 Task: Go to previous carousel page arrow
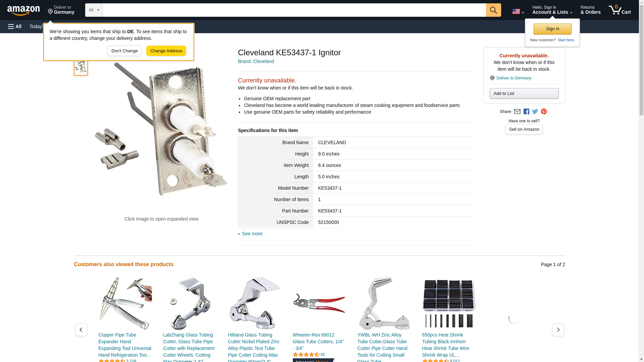(81, 330)
